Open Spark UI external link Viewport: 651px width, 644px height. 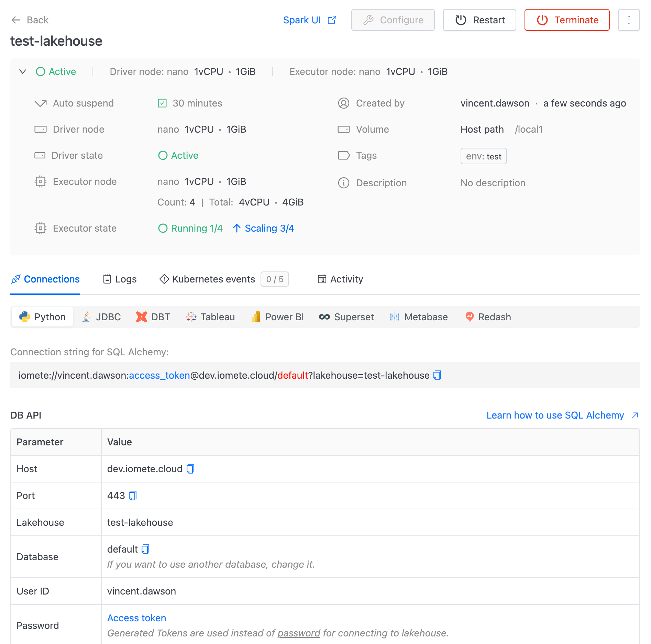310,20
